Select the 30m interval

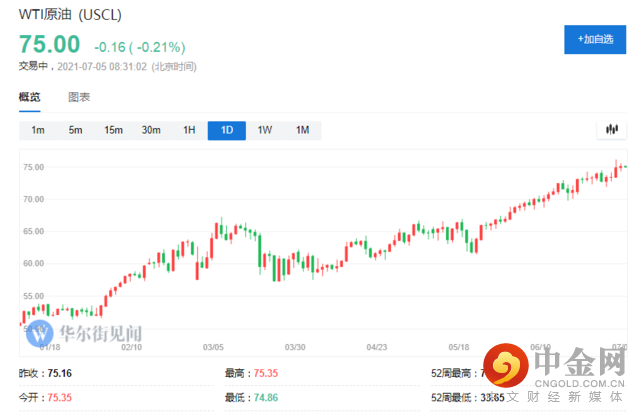tap(151, 130)
